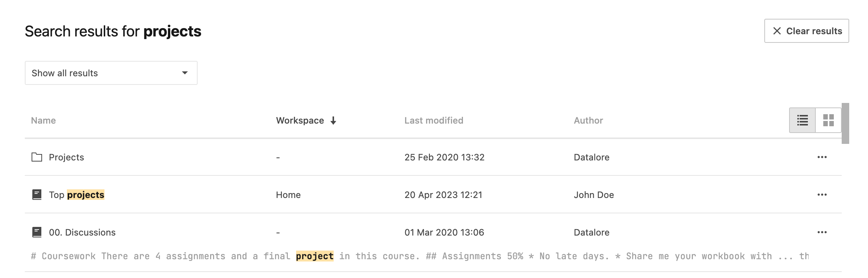Open more options for Projects folder
The width and height of the screenshot is (868, 278).
(x=822, y=157)
